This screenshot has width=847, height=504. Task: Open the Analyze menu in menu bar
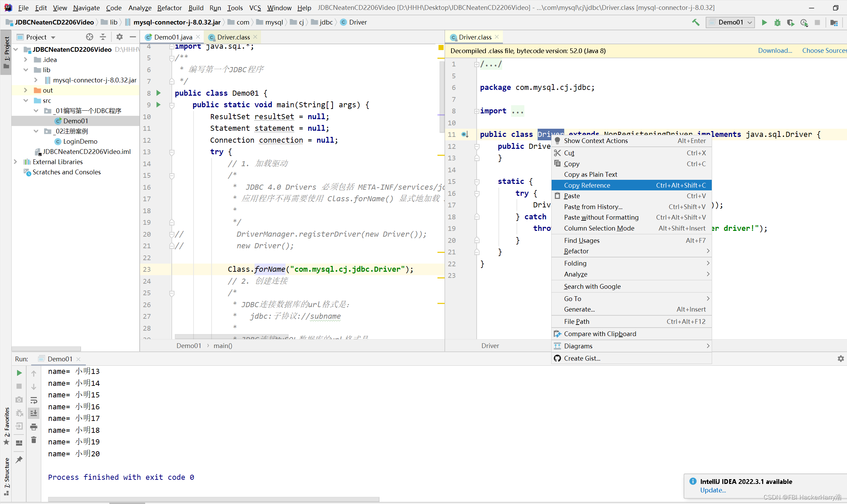click(x=140, y=7)
